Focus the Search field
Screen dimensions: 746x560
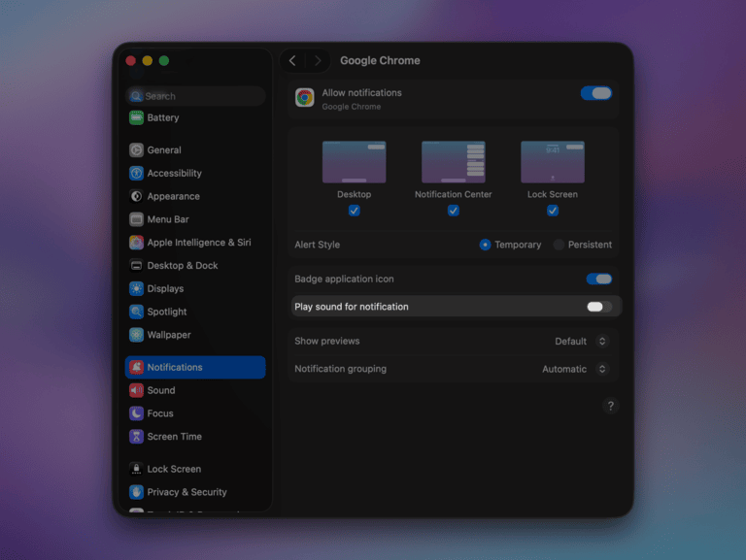[x=195, y=96]
